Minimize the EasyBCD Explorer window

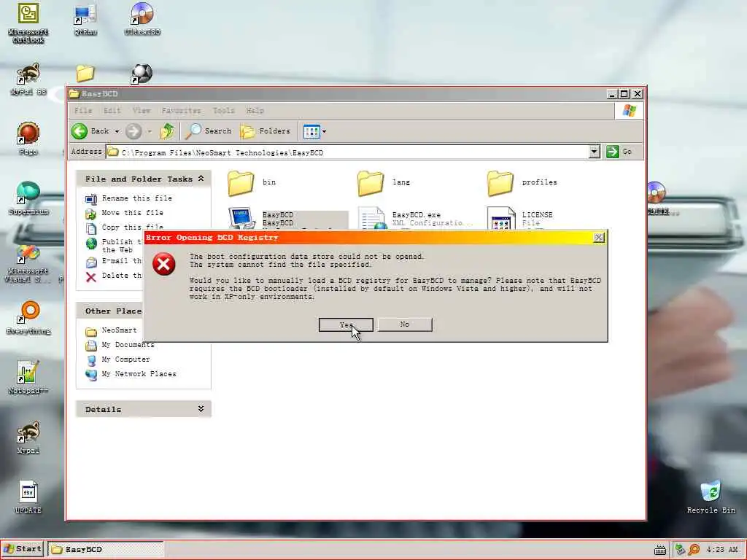[x=613, y=94]
